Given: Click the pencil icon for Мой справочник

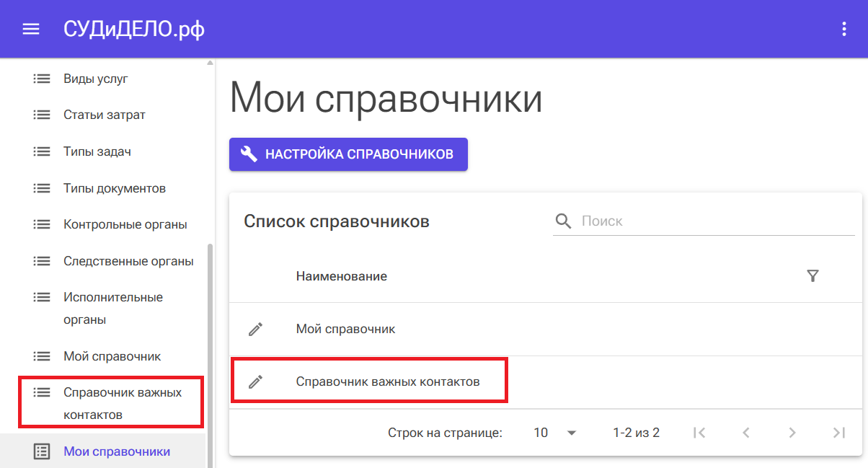Looking at the screenshot, I should (255, 330).
